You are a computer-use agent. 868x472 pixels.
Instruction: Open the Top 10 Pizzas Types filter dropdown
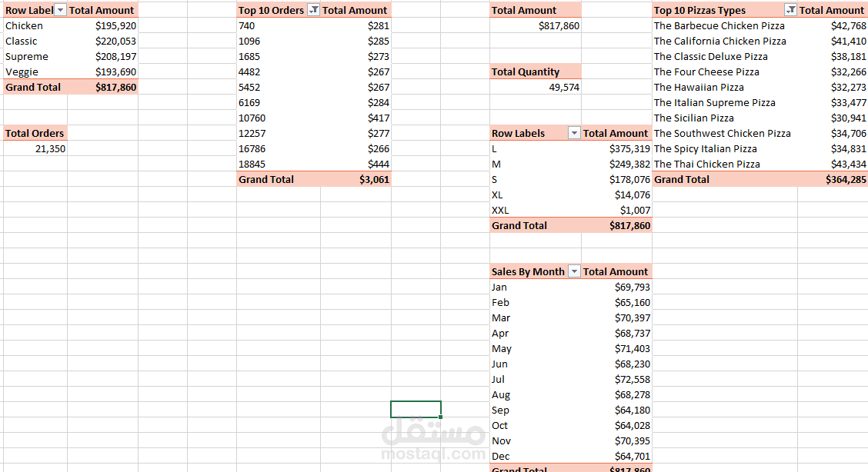coord(790,10)
